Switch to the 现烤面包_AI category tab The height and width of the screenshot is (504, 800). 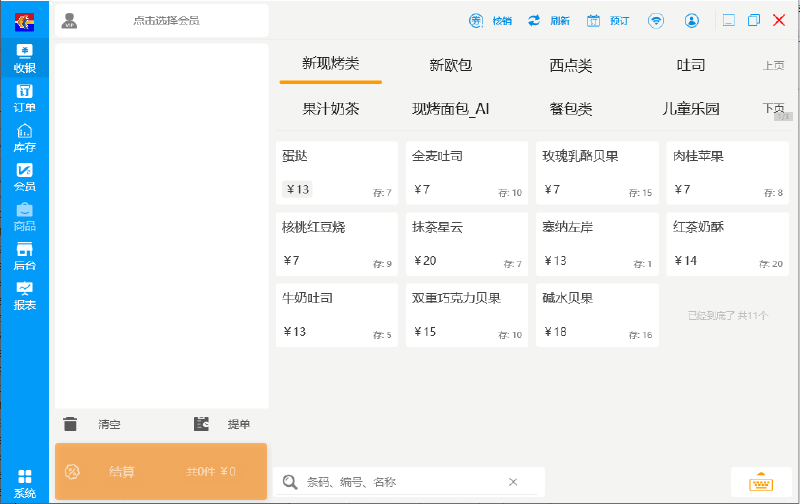[x=451, y=109]
